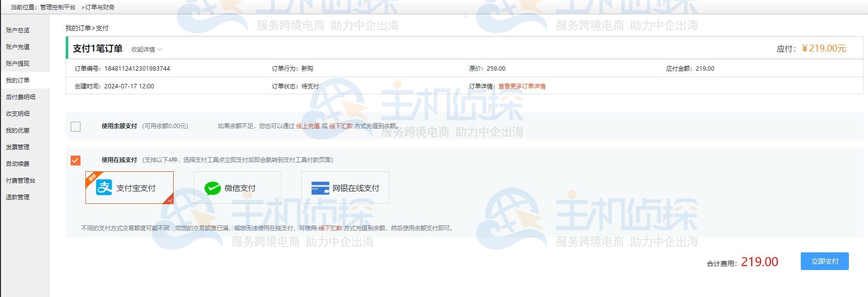Click the 支付1笔订单 heading

pos(98,49)
